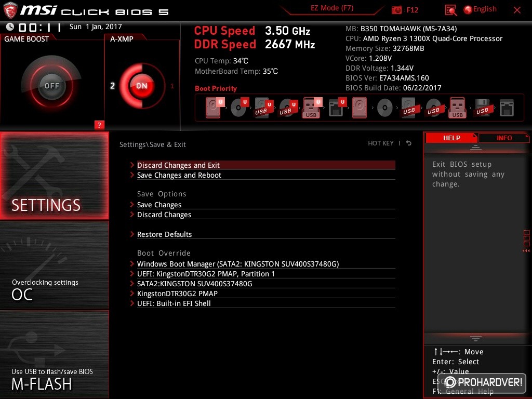Close the BIOS with the red X
Viewport: 532px width, 399px height.
click(x=517, y=10)
